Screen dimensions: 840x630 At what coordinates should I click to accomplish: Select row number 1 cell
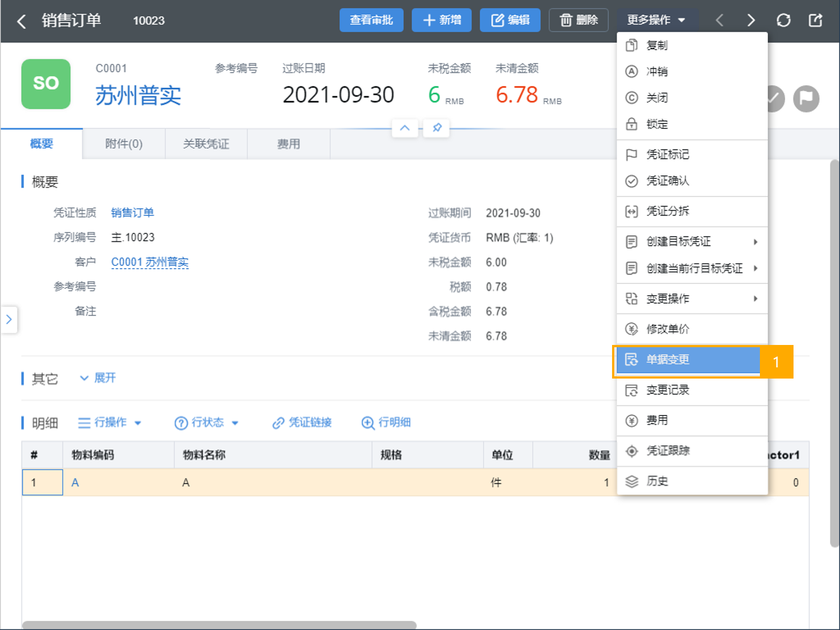(43, 482)
